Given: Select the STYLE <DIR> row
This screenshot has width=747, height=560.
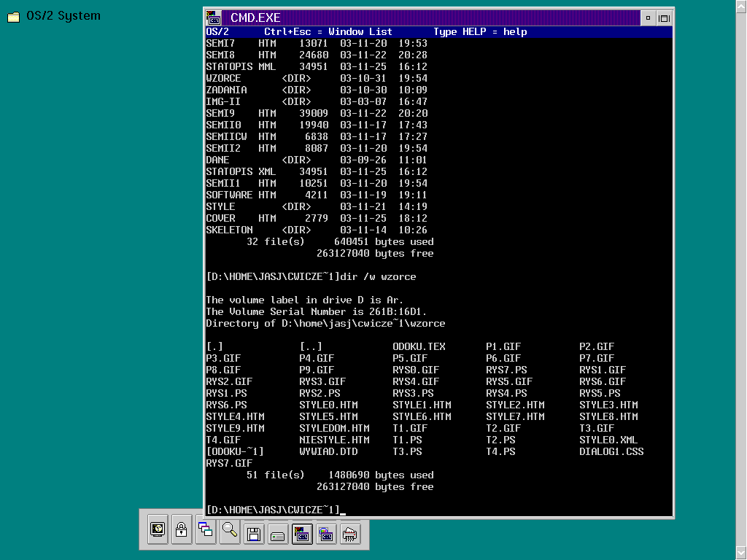Looking at the screenshot, I should point(317,206).
